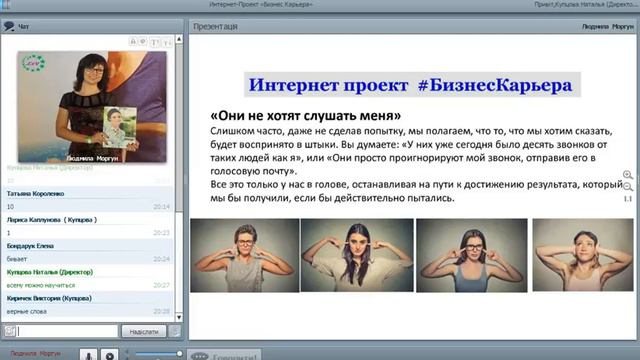Click the chat message 'верные слова'
Viewport: 640px width, 360px height.
pos(27,311)
